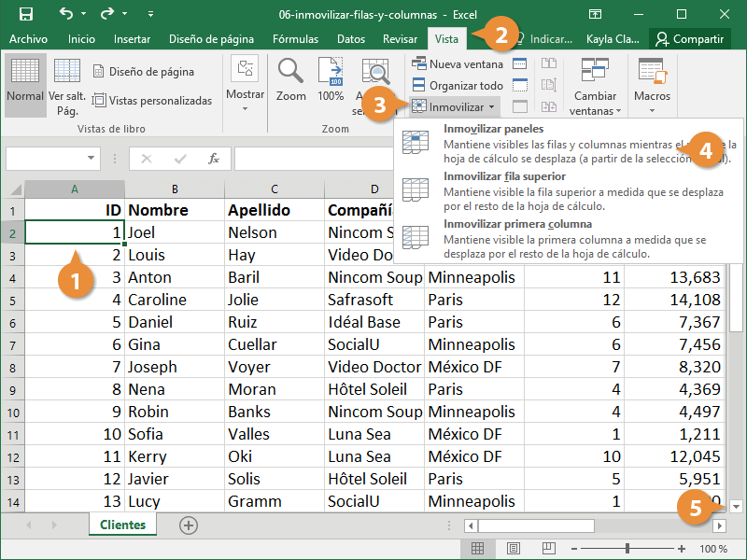
Task: Select the Normal view icon in ribbon
Action: point(25,80)
